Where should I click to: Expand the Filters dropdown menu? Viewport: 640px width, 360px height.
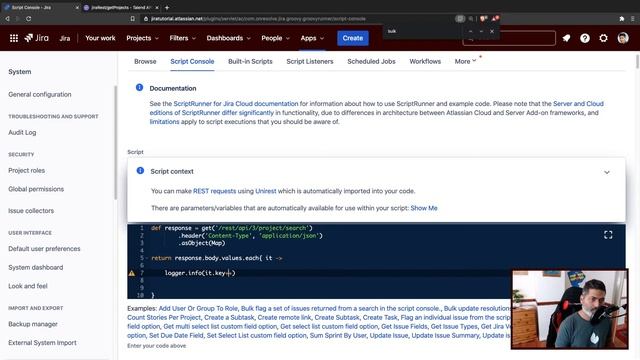tap(183, 38)
